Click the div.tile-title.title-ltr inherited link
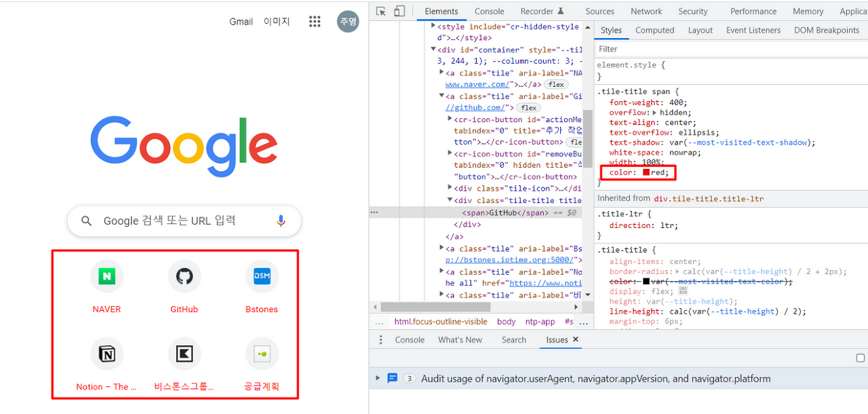Screen dimensions: 868x414 tap(709, 199)
